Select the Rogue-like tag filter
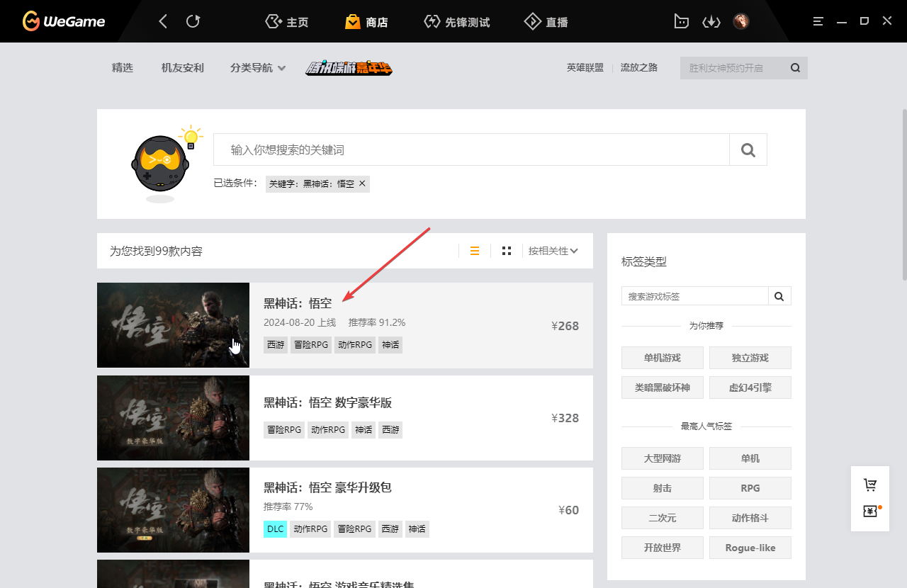The width and height of the screenshot is (907, 588). click(750, 548)
